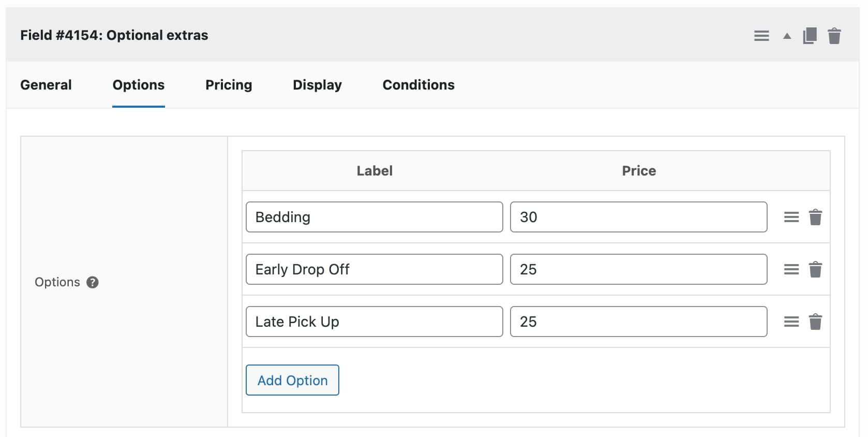Click the Bedding price field showing 30

[x=638, y=217]
